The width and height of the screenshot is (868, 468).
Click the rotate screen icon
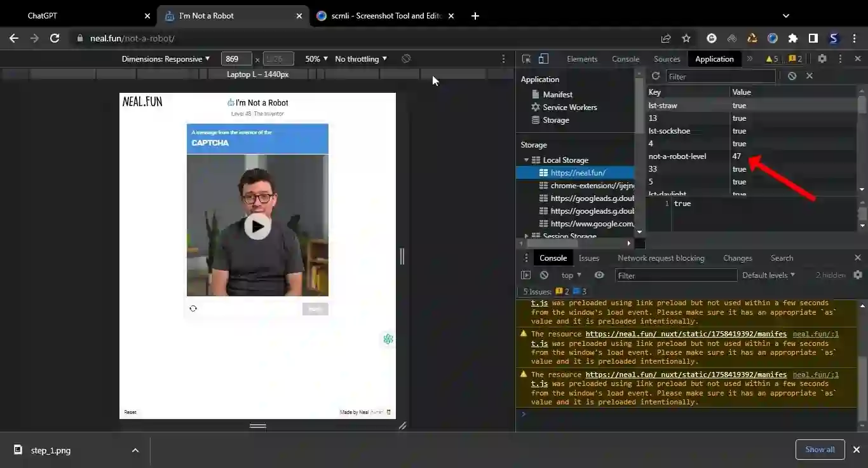click(x=406, y=59)
